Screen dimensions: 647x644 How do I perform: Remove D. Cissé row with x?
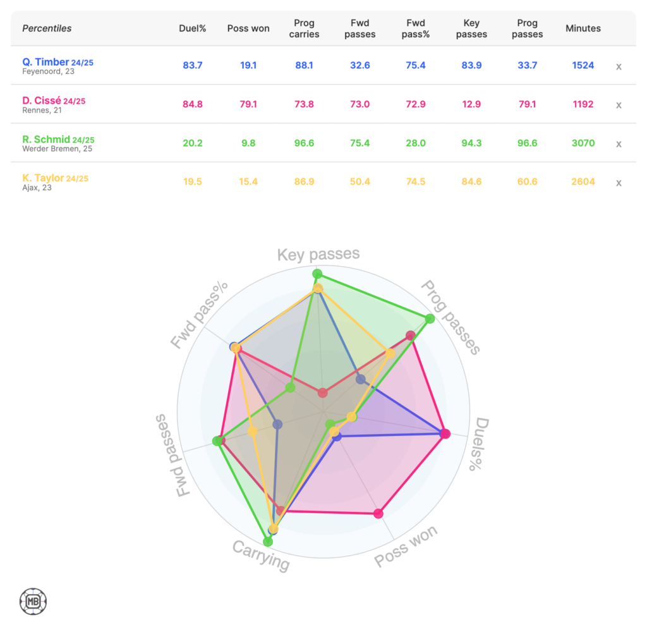[619, 105]
